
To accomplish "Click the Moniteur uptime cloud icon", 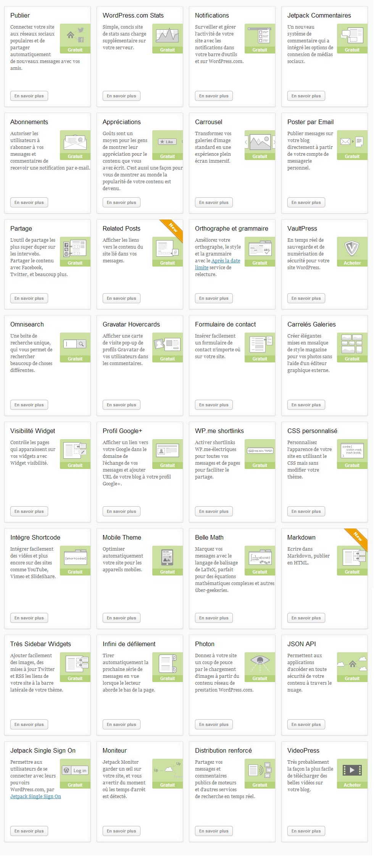I will 168,770.
